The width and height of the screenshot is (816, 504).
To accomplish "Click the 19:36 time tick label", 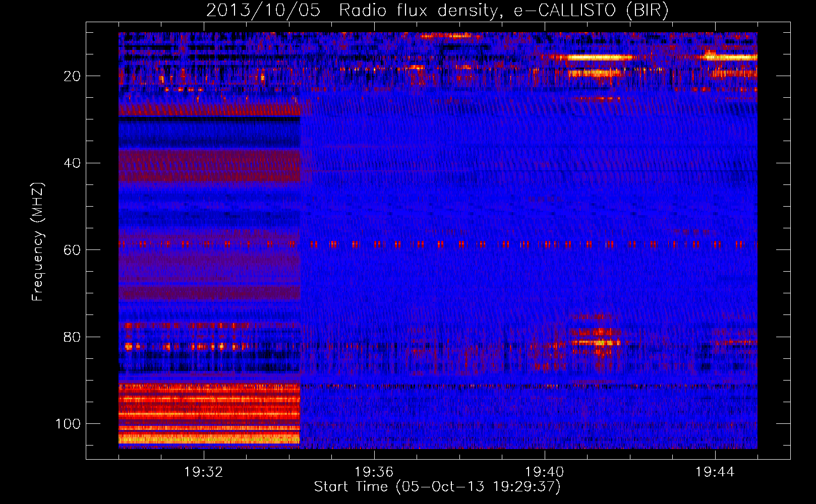I will coord(374,472).
